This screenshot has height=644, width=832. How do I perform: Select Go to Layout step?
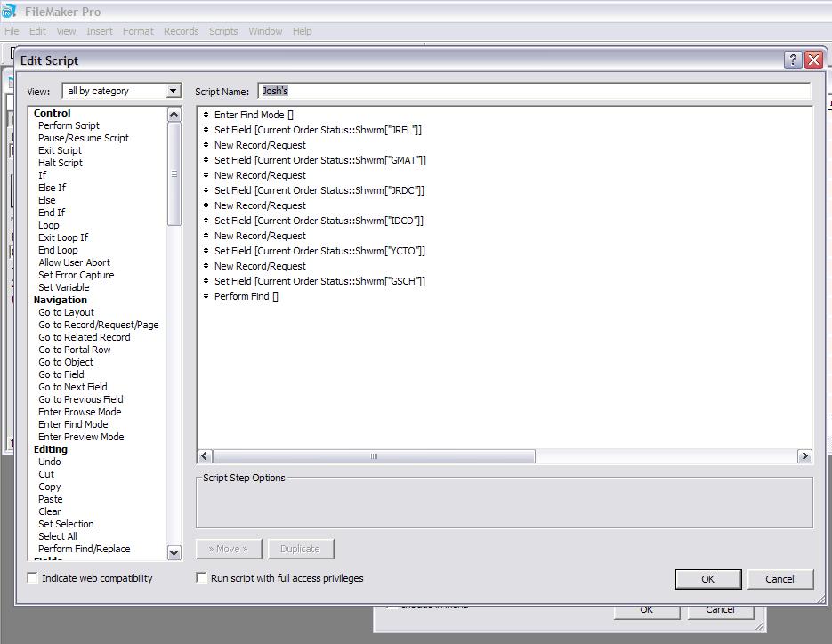(x=67, y=312)
